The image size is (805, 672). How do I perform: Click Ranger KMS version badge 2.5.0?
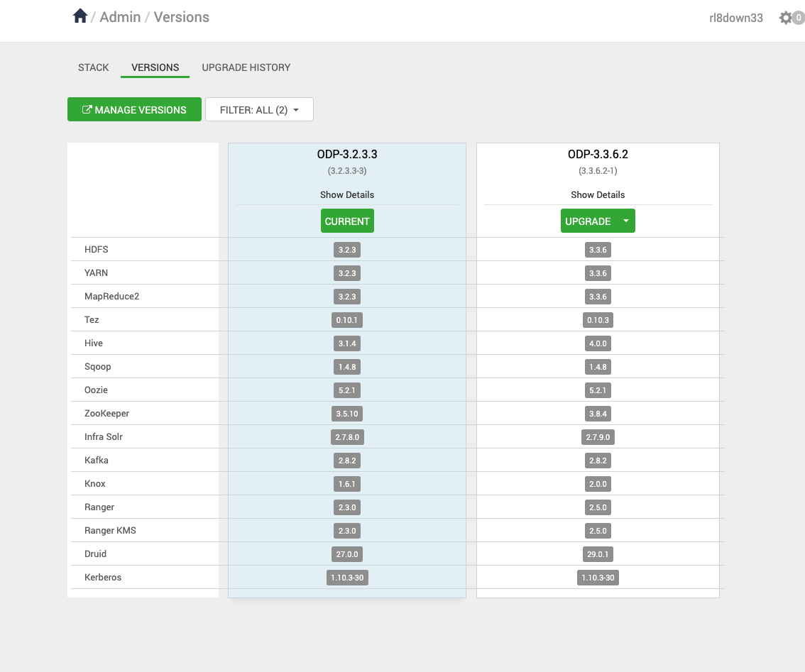pos(598,531)
